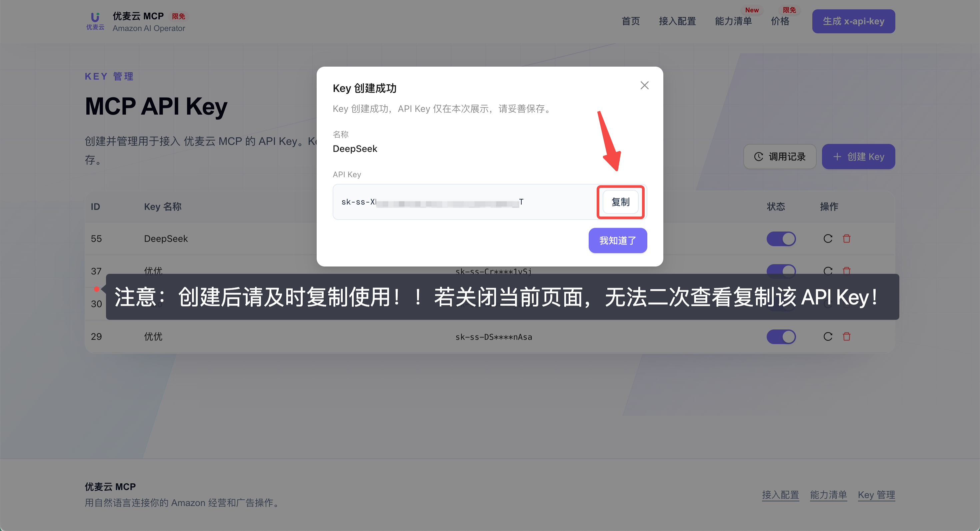Click the Key 名称 column header
This screenshot has width=980, height=531.
pos(162,207)
